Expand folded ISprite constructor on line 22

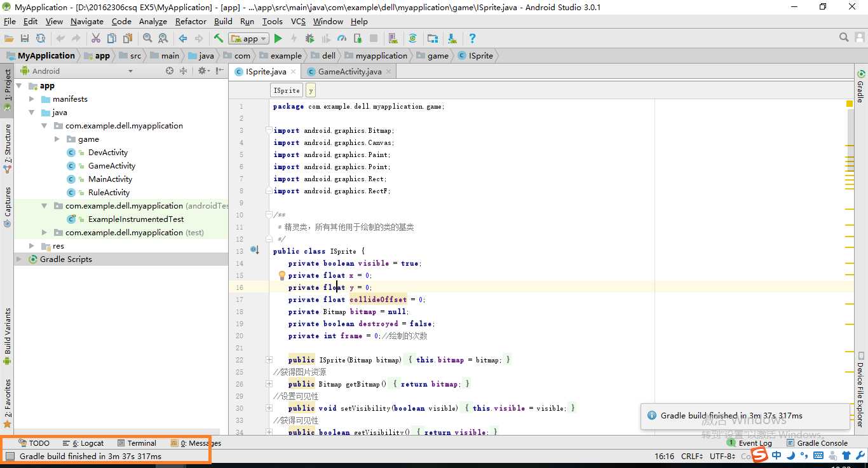click(x=269, y=360)
